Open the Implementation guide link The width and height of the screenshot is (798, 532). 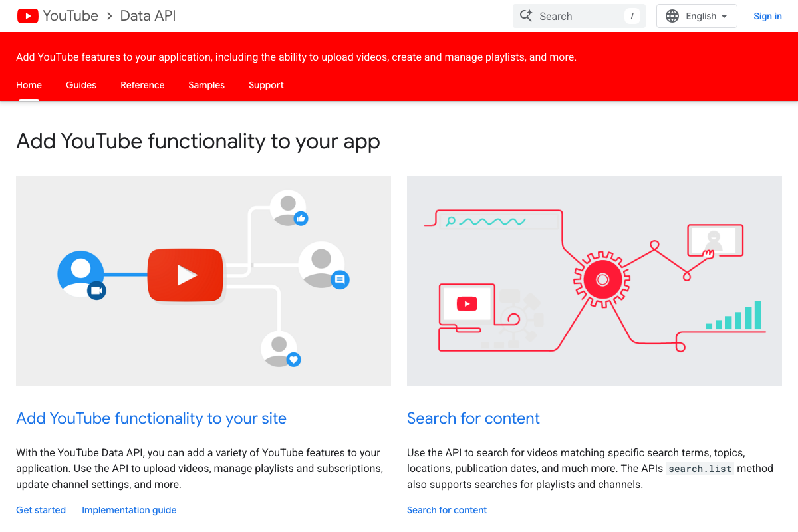129,510
